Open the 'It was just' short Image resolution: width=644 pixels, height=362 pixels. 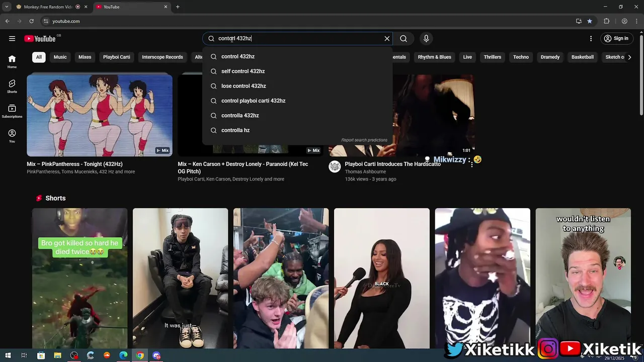pos(180,278)
